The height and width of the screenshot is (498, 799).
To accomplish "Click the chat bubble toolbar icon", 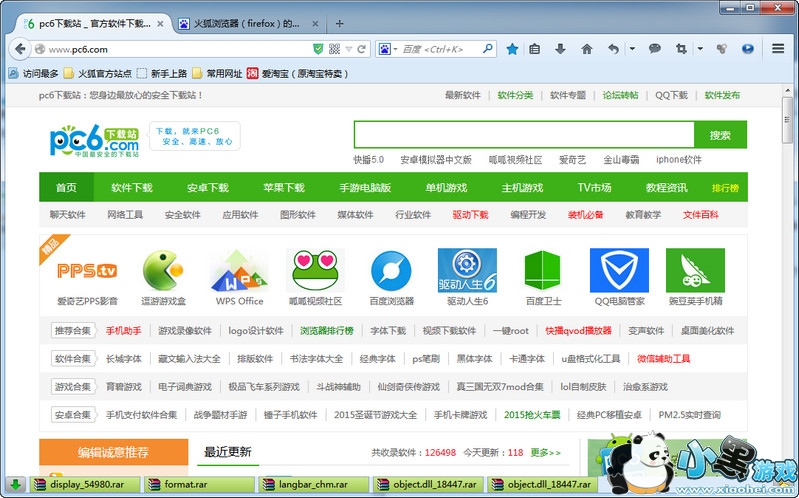I will (x=654, y=48).
